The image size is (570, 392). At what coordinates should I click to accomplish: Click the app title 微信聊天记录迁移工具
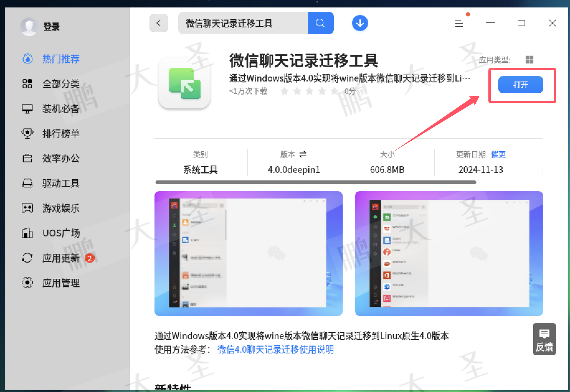tap(304, 60)
